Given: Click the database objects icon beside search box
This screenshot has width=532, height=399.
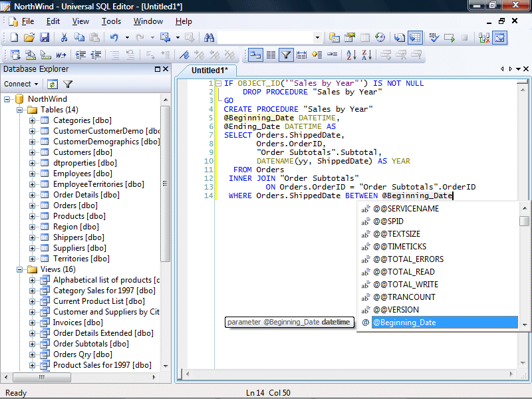Looking at the screenshot, I should [334, 38].
